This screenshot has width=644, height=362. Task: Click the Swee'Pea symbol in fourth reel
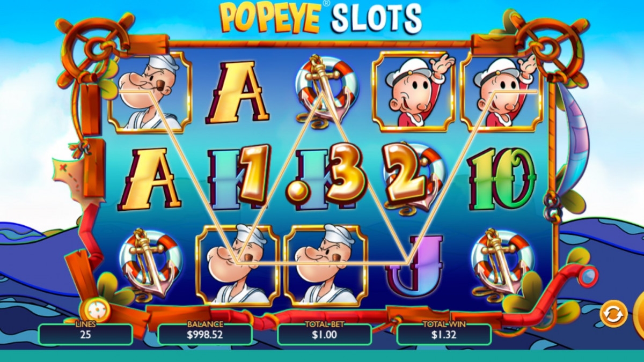click(414, 92)
